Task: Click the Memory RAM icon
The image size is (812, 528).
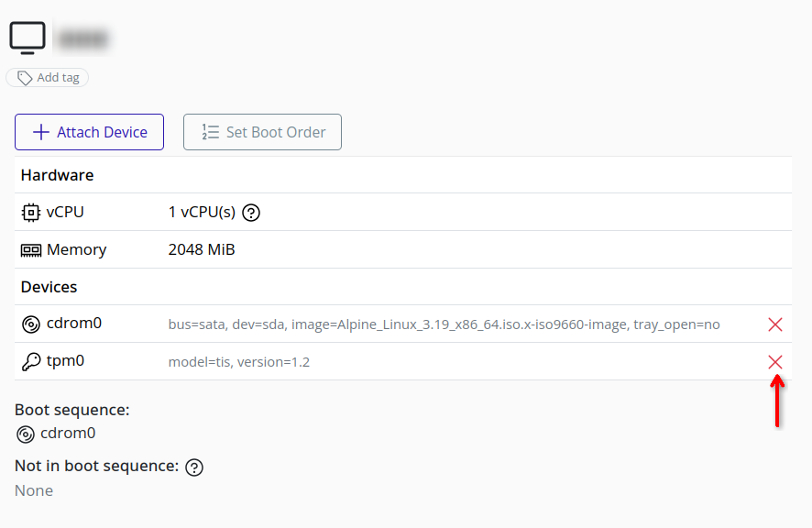Action: click(x=30, y=250)
